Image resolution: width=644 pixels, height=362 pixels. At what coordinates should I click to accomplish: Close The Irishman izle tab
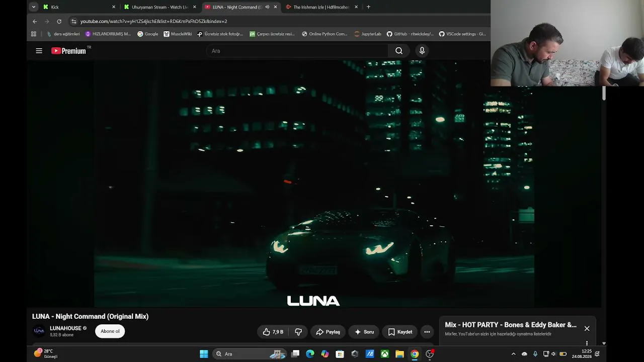click(356, 7)
